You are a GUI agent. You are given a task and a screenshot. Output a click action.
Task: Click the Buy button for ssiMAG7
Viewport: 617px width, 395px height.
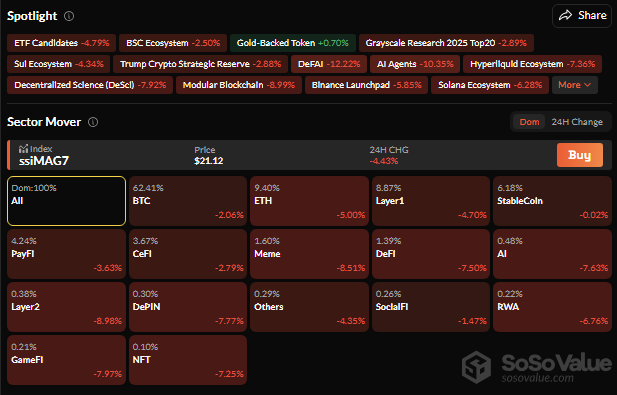580,155
